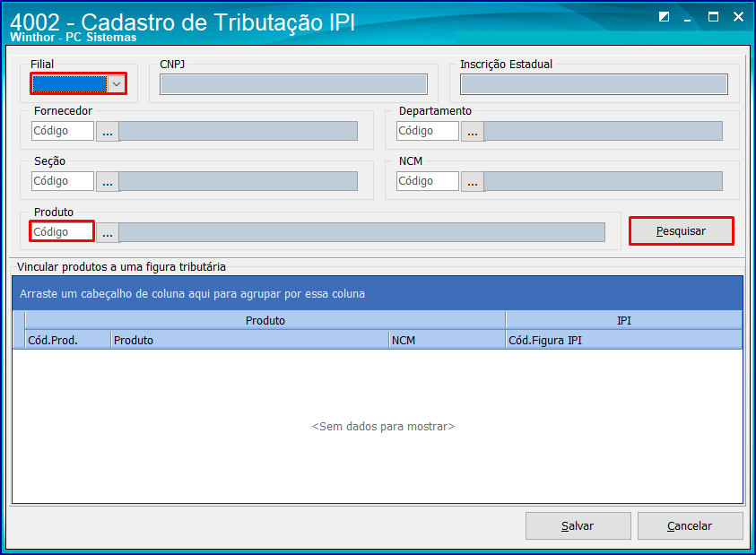Screen dimensions: 756x555
Task: Click the Fornecedor description field
Action: [x=239, y=131]
